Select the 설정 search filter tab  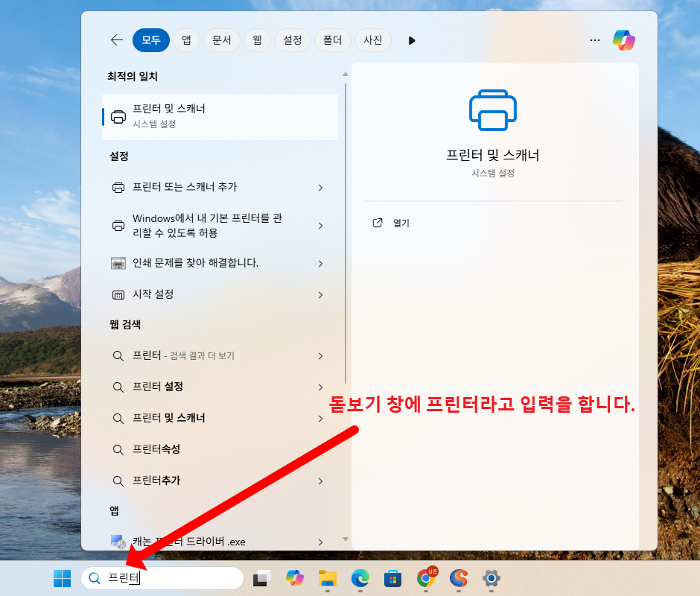point(292,40)
